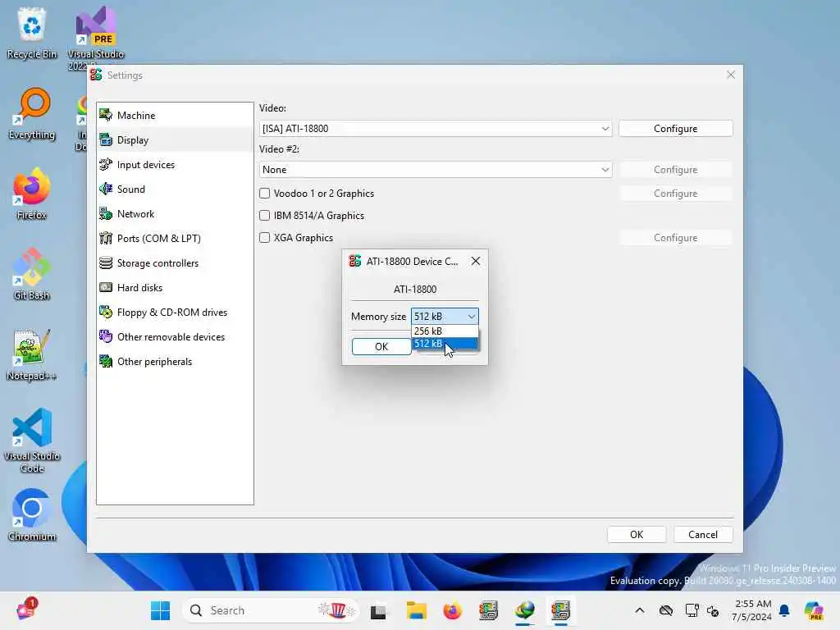Open the Copilot preview tray icon
The width and height of the screenshot is (840, 630).
[x=814, y=610]
